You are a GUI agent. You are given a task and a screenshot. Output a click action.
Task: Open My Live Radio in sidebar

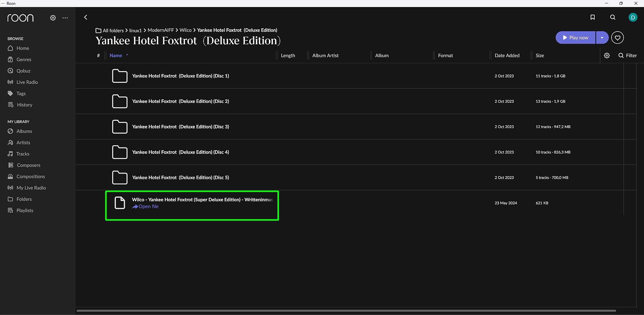27,188
